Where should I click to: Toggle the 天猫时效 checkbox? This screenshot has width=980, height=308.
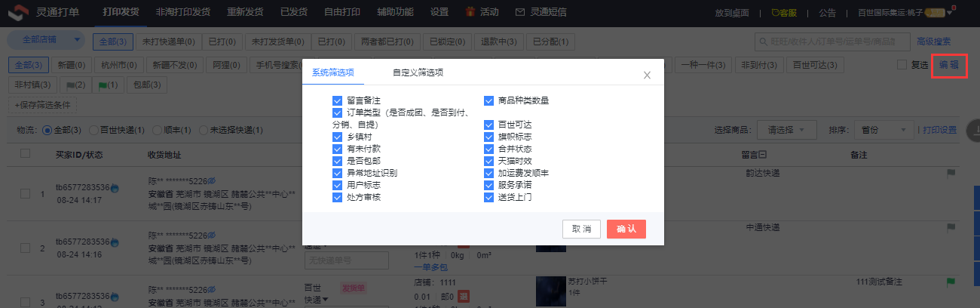tap(488, 161)
